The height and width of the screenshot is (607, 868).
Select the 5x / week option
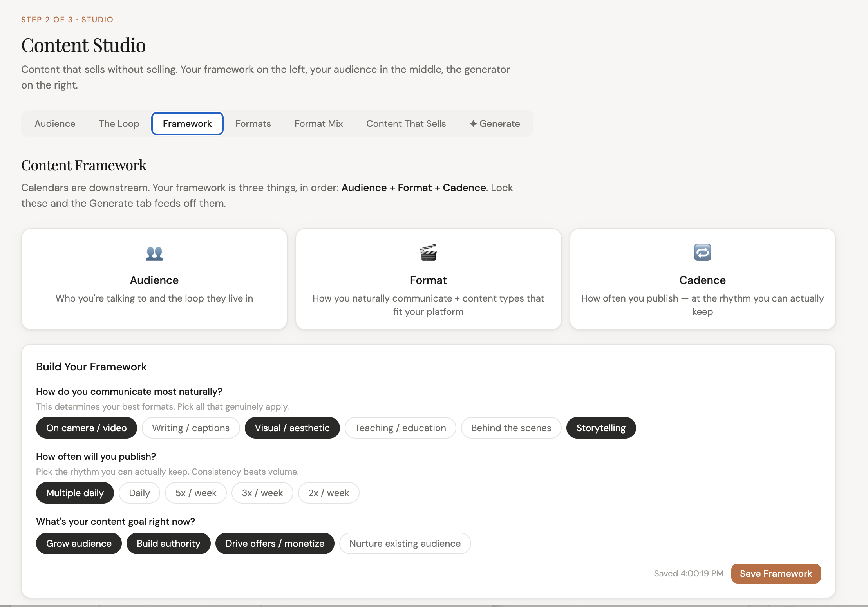(196, 493)
